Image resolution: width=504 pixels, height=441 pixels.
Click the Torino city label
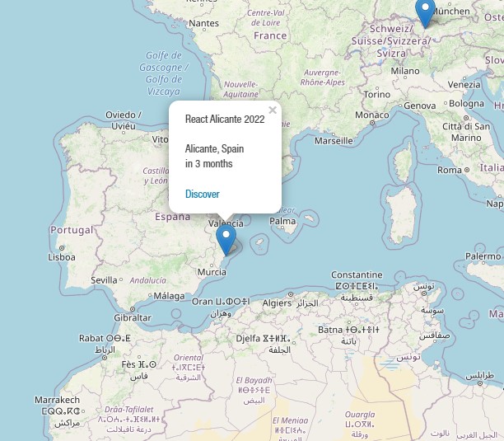coord(377,94)
